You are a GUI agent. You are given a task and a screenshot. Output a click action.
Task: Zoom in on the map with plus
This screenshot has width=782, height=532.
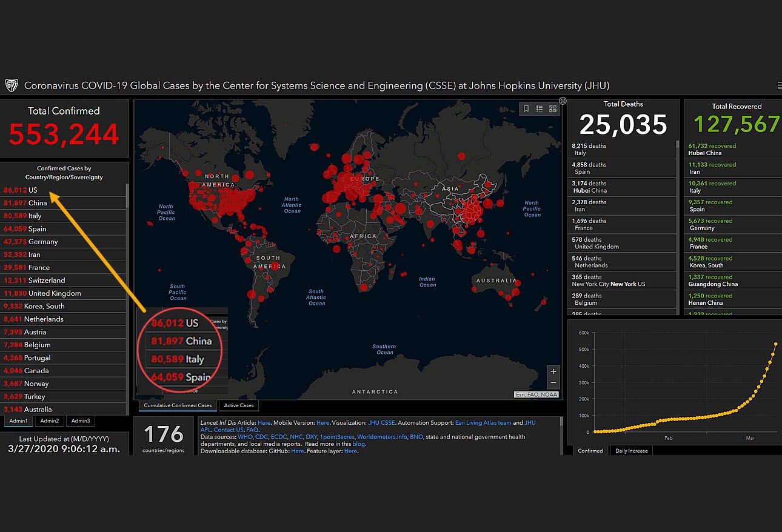pyautogui.click(x=553, y=371)
